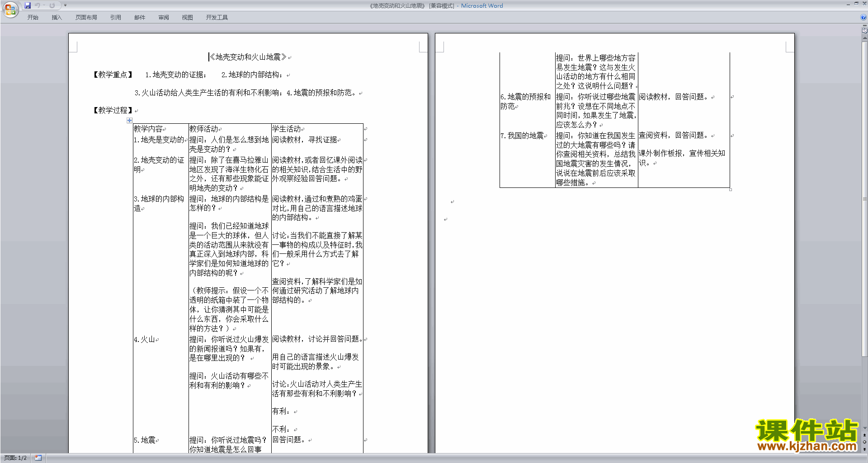Open the 引用 ribbon tab

(x=116, y=18)
